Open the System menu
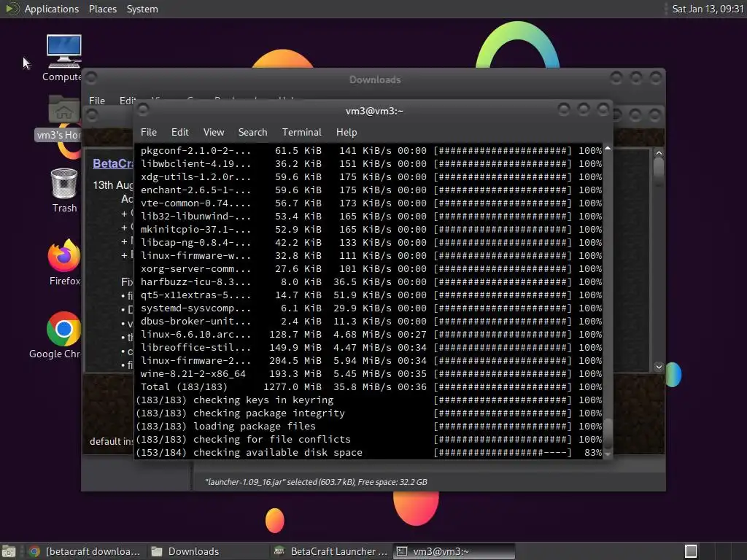The width and height of the screenshot is (747, 560). 142,9
